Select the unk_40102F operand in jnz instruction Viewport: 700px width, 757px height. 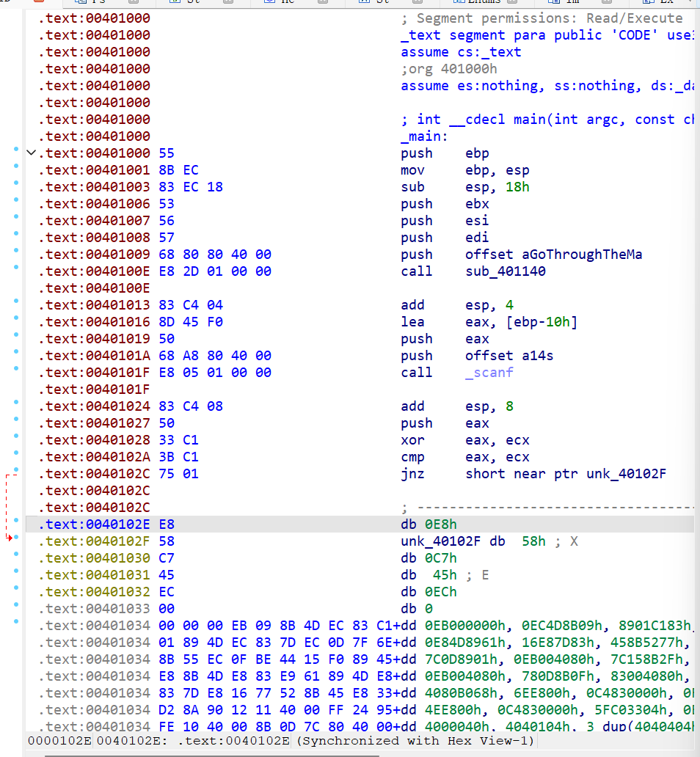pos(626,474)
